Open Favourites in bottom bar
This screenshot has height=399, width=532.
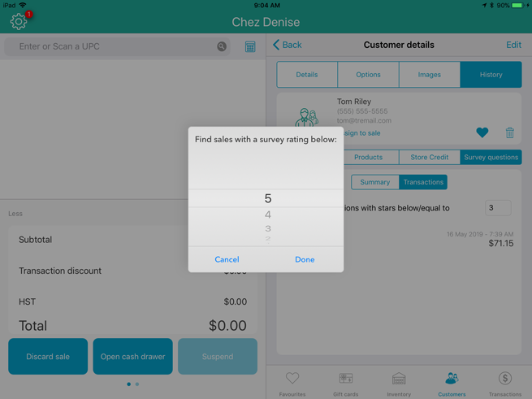click(x=292, y=384)
